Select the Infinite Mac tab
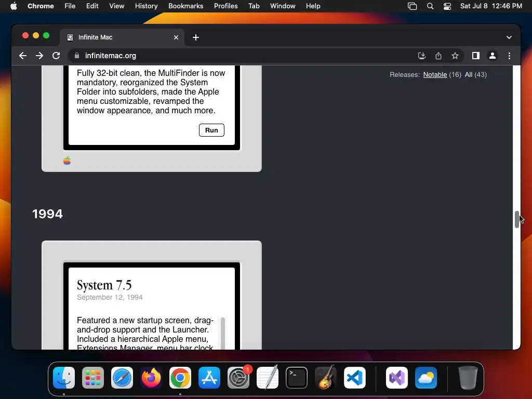532x399 pixels. [122, 37]
